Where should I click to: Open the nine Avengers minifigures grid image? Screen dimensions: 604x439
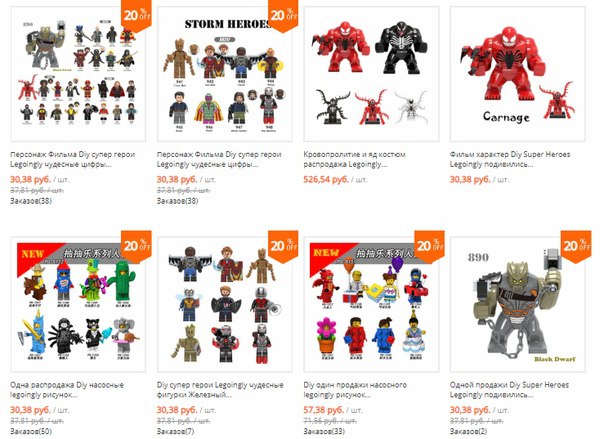[x=225, y=304]
